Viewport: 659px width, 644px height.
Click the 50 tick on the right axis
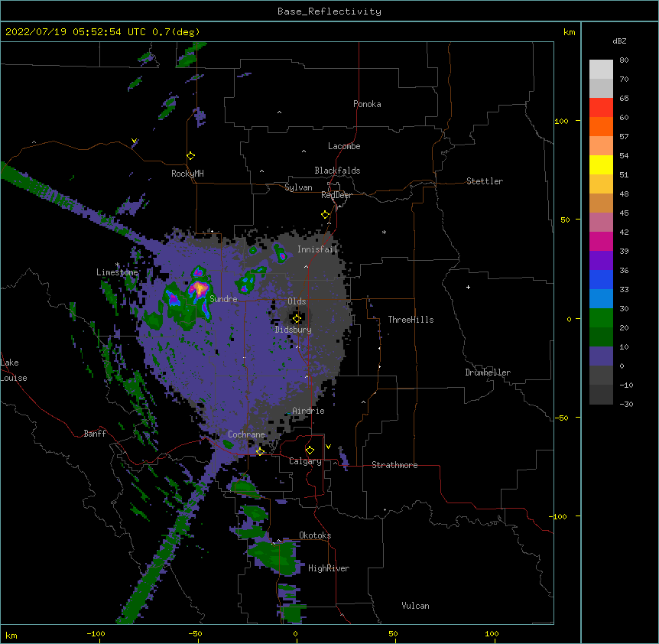[565, 220]
